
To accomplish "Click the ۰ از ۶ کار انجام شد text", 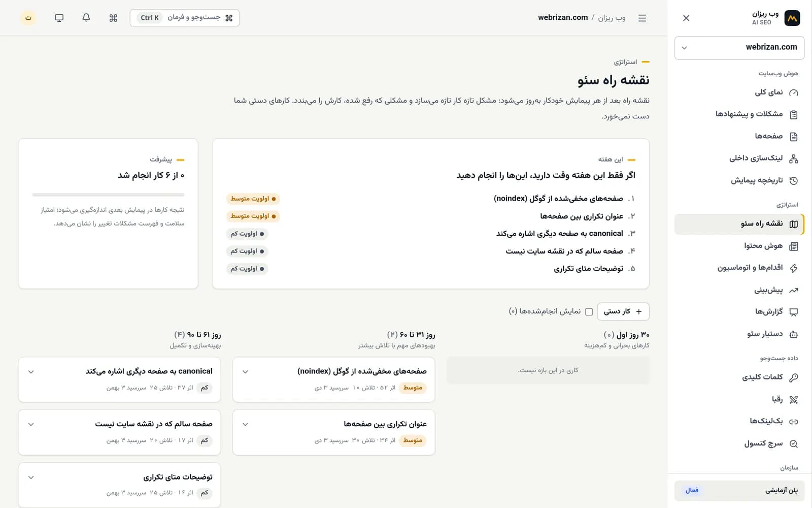I will [x=151, y=175].
